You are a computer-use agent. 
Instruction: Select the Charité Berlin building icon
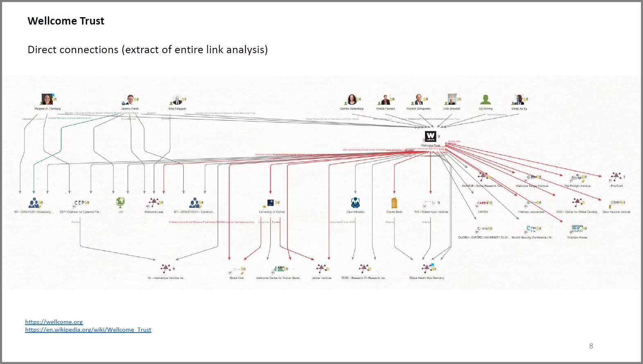tap(394, 203)
